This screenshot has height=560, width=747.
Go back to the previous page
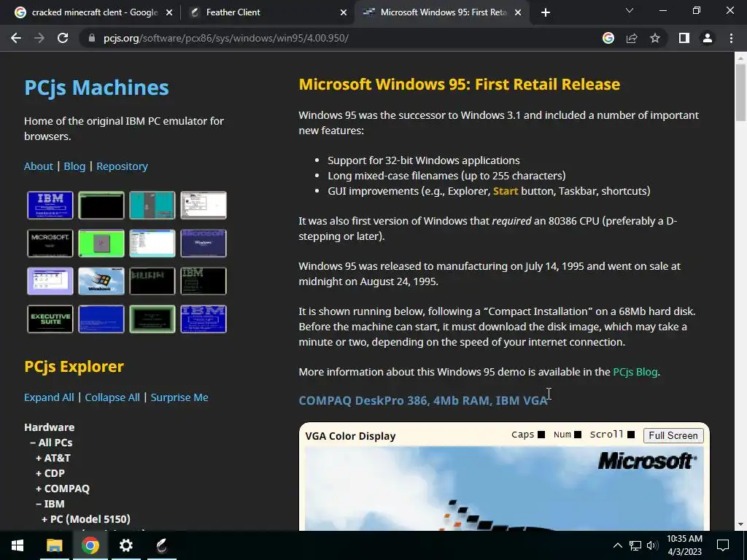[x=16, y=38]
